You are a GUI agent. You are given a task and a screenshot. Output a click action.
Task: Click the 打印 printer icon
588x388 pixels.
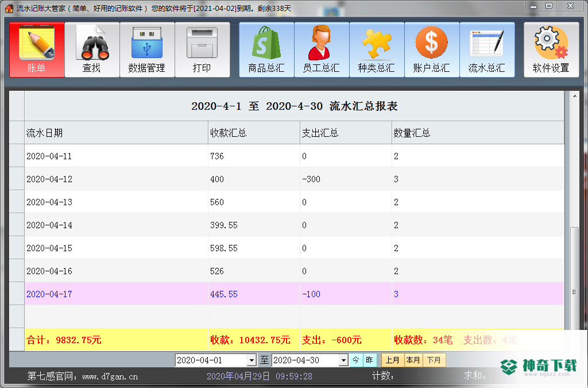[202, 49]
